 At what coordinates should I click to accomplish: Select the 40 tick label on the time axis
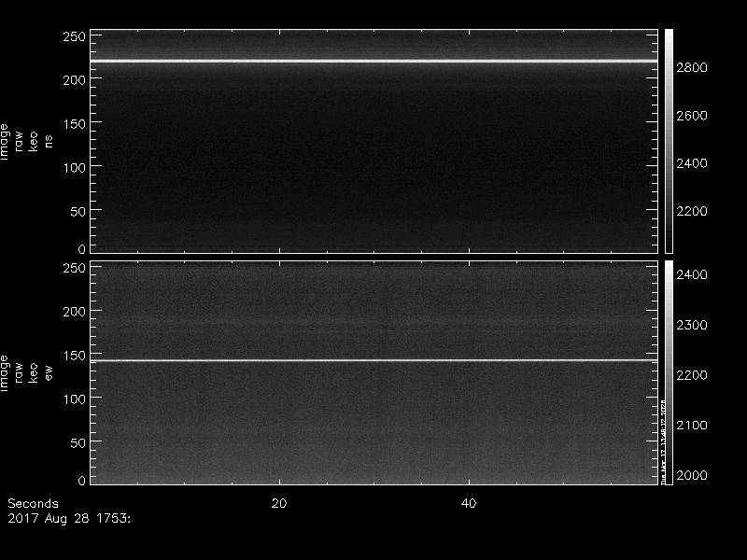pos(470,503)
